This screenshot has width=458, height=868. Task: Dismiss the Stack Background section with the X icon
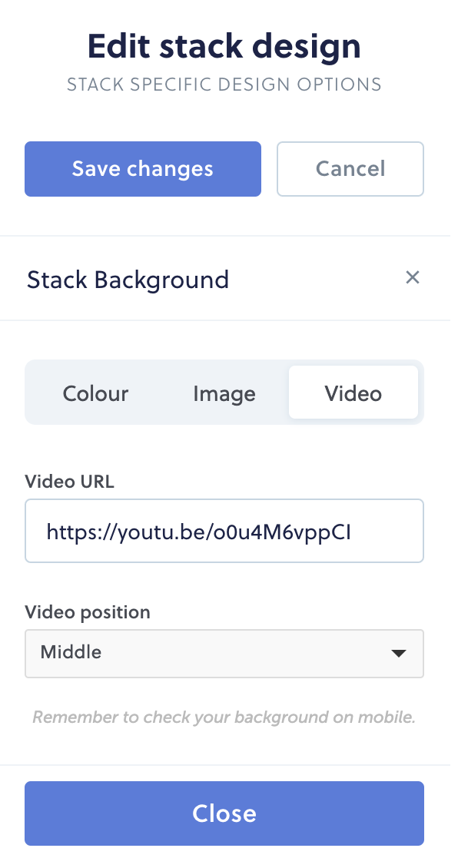point(413,277)
